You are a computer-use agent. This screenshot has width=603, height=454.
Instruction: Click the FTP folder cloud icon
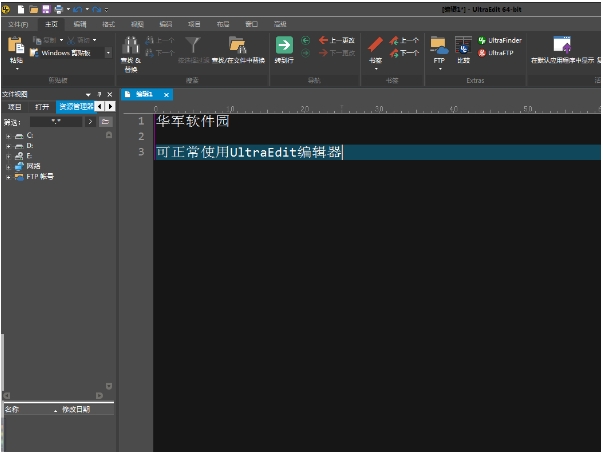[439, 45]
